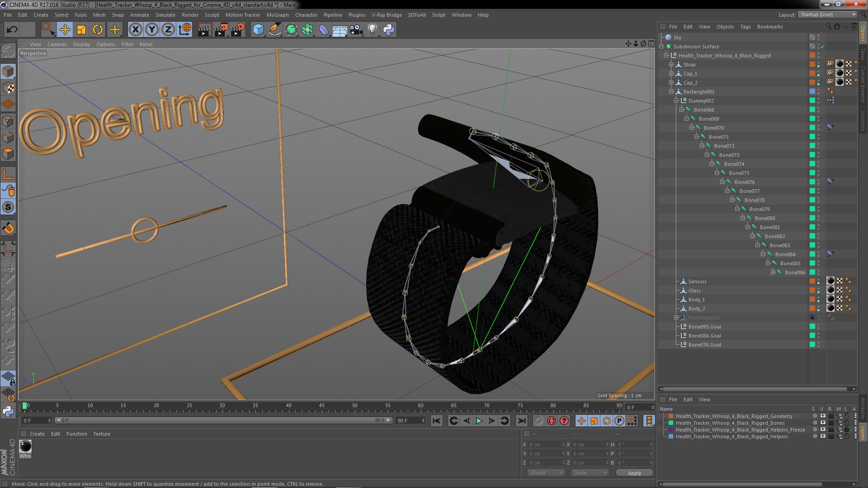
Task: Click Rigged_Helpers_Freeze layer color swatch
Action: coord(671,430)
